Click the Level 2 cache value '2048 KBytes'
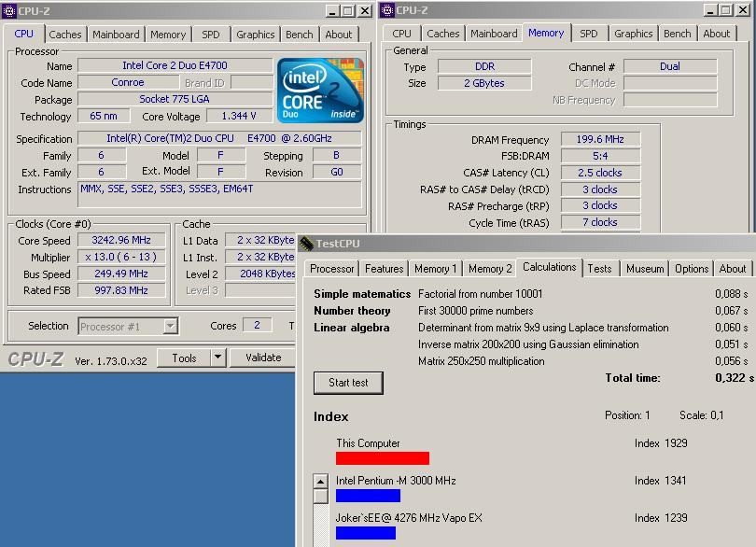The width and height of the screenshot is (756, 547). pos(260,273)
